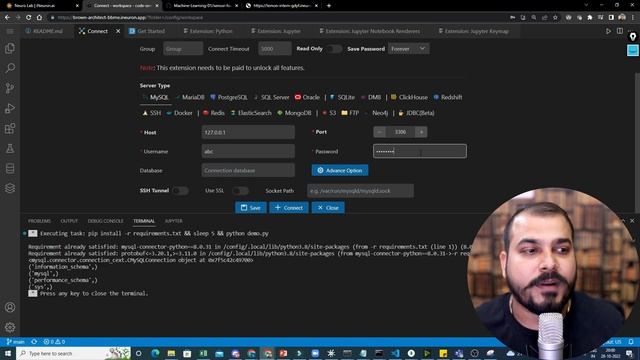Increase port with the plus stepper

tap(421, 132)
